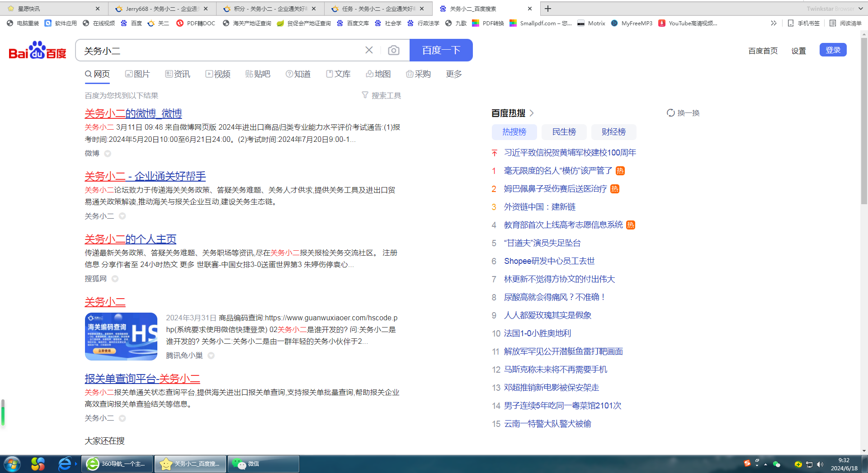Open 微信 from the taskbar
This screenshot has height=473, width=868.
coord(263,464)
